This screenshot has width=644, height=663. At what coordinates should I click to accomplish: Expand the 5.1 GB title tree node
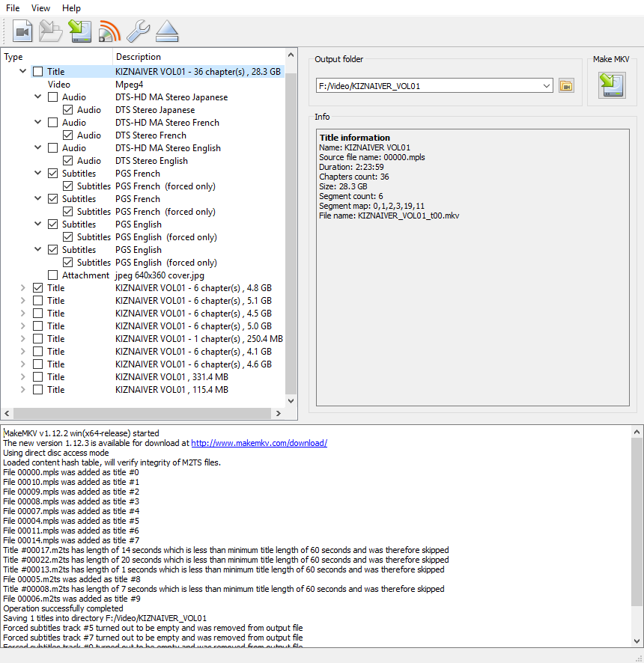[22, 301]
